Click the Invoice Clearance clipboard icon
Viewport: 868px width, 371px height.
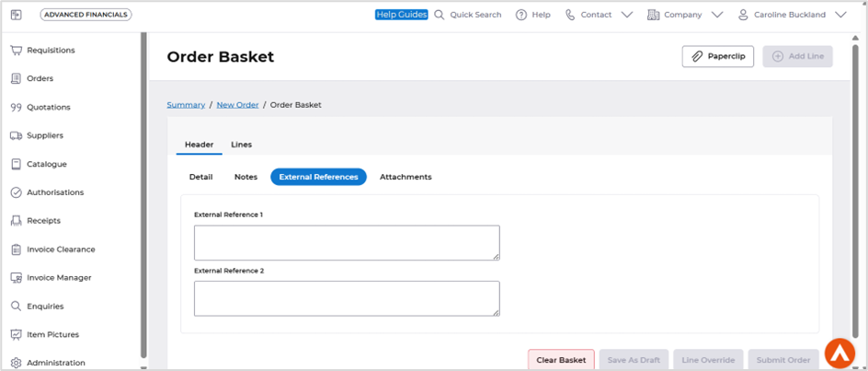click(16, 249)
